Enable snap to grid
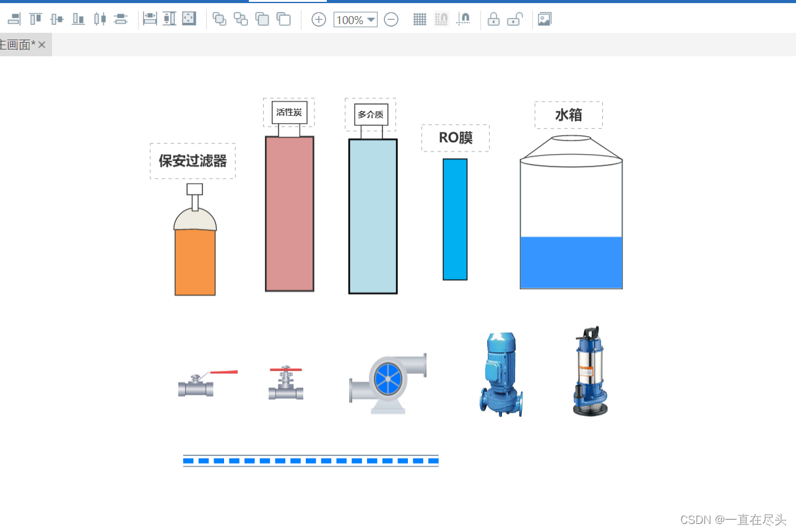The height and width of the screenshot is (532, 796). point(441,19)
